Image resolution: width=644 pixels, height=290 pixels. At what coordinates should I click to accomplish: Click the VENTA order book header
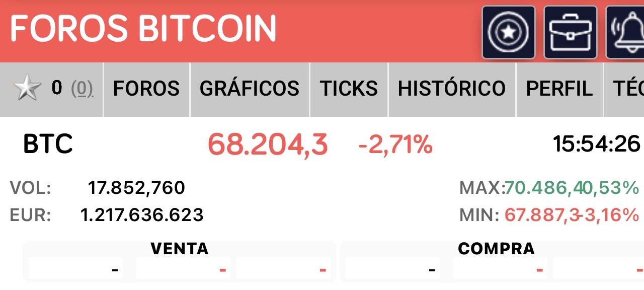click(x=180, y=249)
